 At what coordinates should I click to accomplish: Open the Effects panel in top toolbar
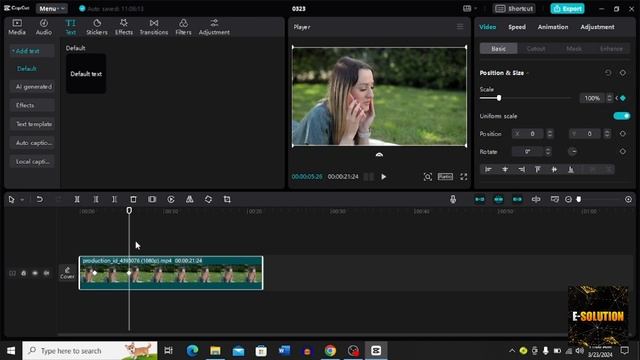coord(124,27)
